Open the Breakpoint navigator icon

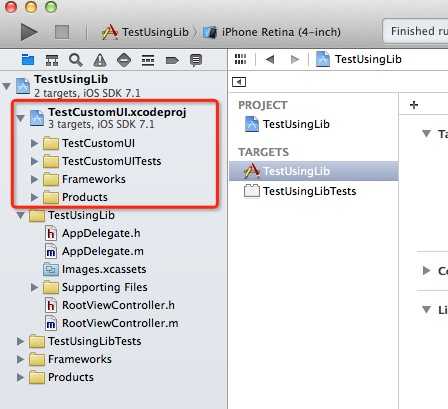tap(172, 60)
